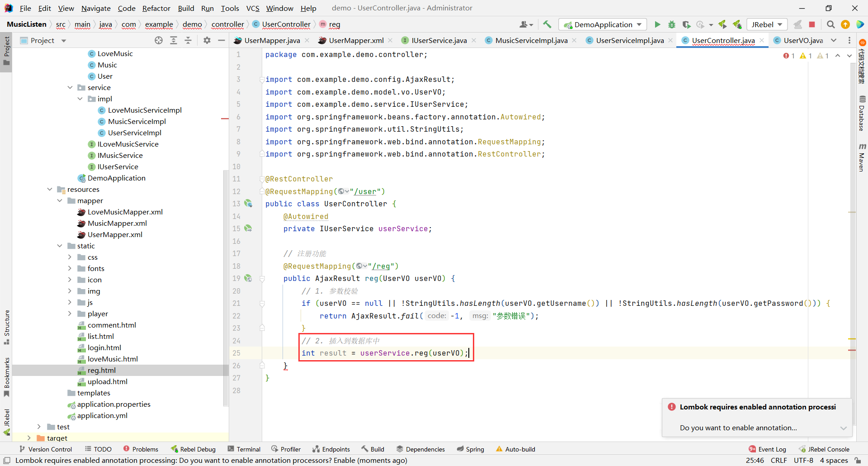Screen dimensions: 868x466
Task: Click the editor's vertical scrollbar error stripe
Action: pos(852,350)
